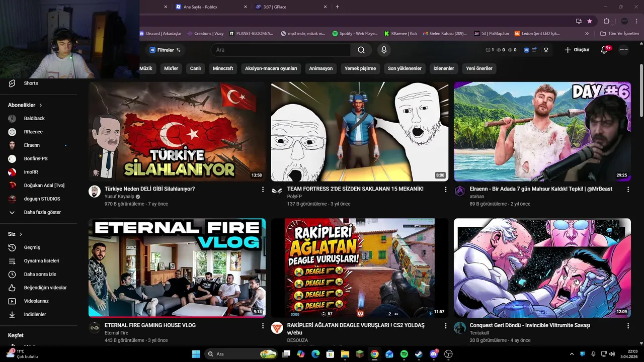Open Elraenn channel subscription
The width and height of the screenshot is (644, 362).
32,145
